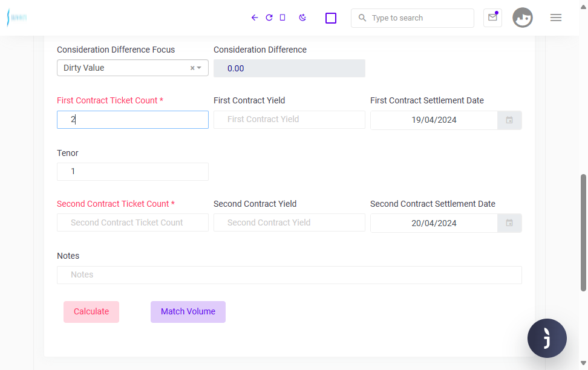Click the First Contract Ticket Count label
Screen dimensions: 588x370
[110, 100]
